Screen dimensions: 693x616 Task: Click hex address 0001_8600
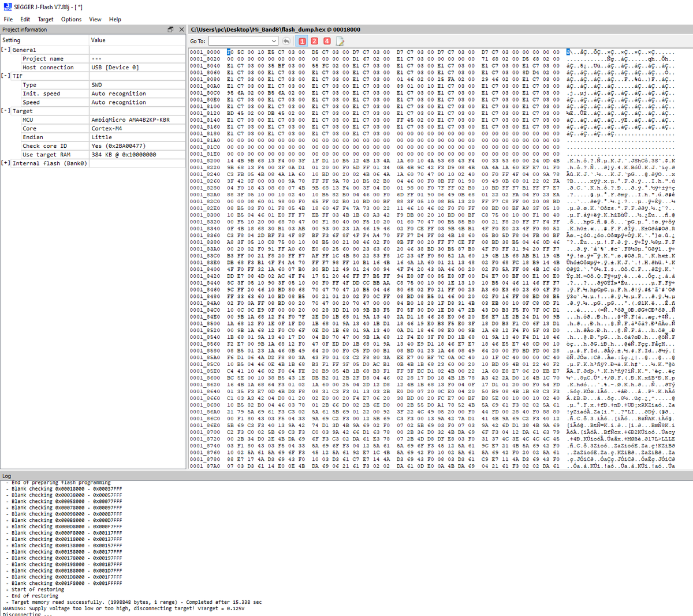204,378
